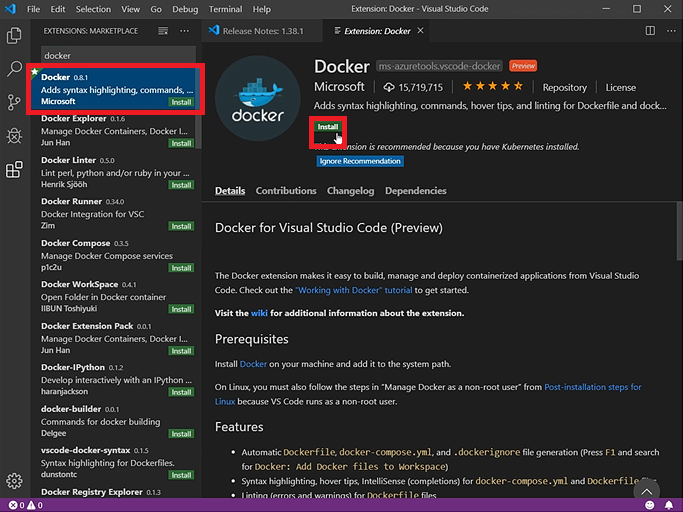Click the warnings count in status bar
683x512 pixels.
(35, 505)
